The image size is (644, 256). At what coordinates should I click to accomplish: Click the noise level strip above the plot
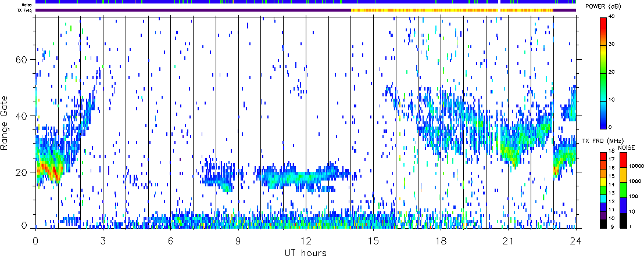(x=306, y=2)
